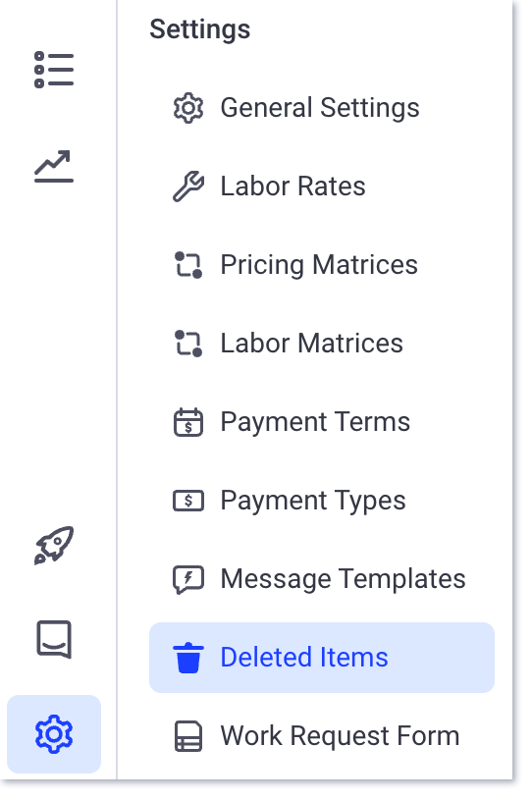Select the blue settings gear sidebar icon
This screenshot has height=799, width=532.
tap(54, 734)
